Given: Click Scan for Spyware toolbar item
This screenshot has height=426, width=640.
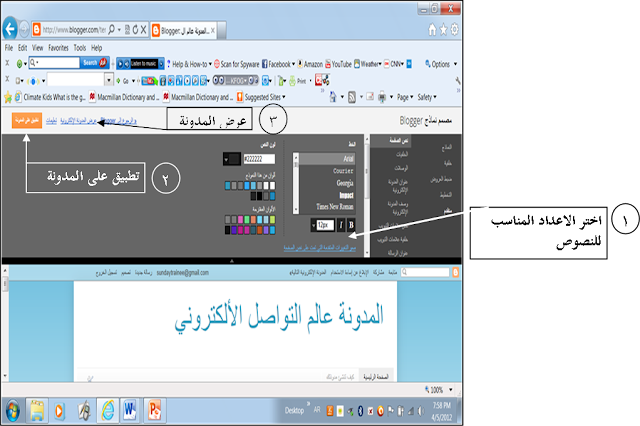Looking at the screenshot, I should click(x=237, y=64).
